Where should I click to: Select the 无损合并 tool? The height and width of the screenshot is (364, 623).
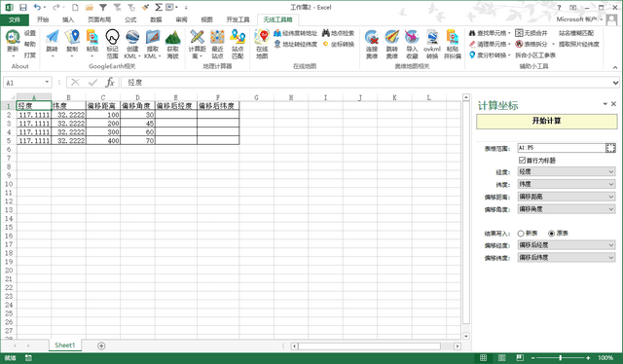531,33
